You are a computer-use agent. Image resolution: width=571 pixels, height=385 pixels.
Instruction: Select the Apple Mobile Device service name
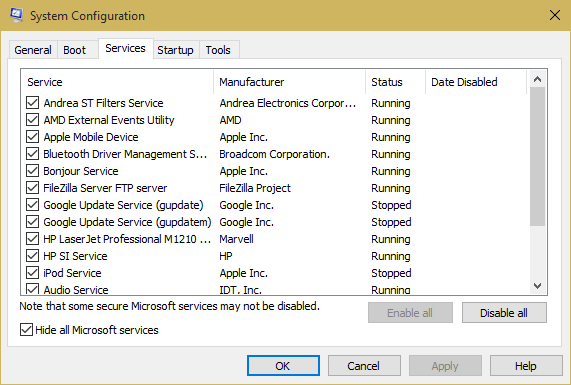(x=91, y=137)
